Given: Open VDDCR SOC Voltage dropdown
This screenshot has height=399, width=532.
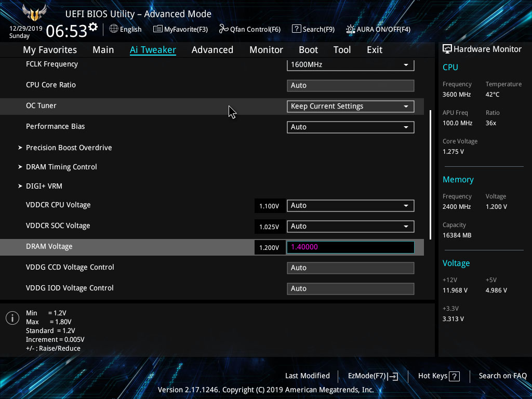Looking at the screenshot, I should pyautogui.click(x=351, y=227).
